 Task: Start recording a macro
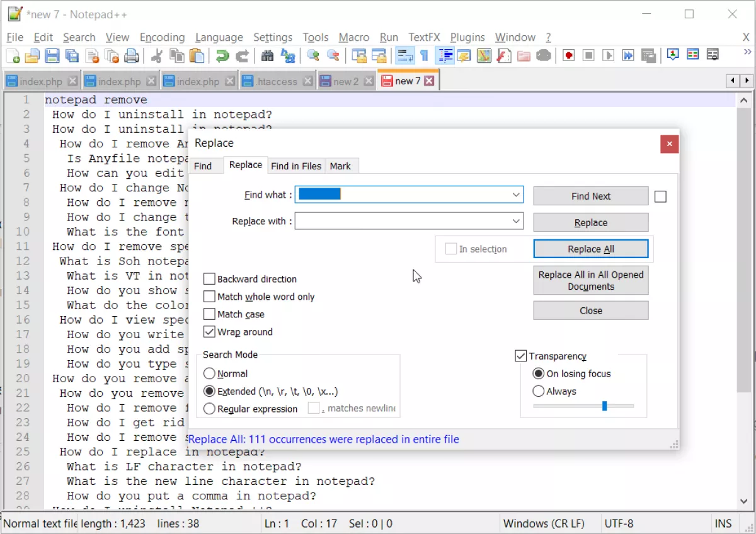click(568, 55)
